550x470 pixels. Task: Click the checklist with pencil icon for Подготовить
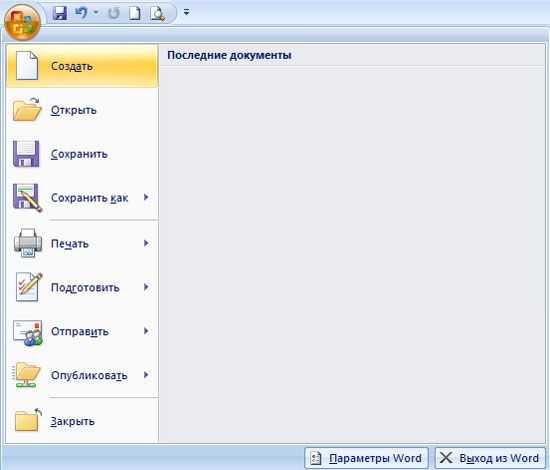[29, 287]
